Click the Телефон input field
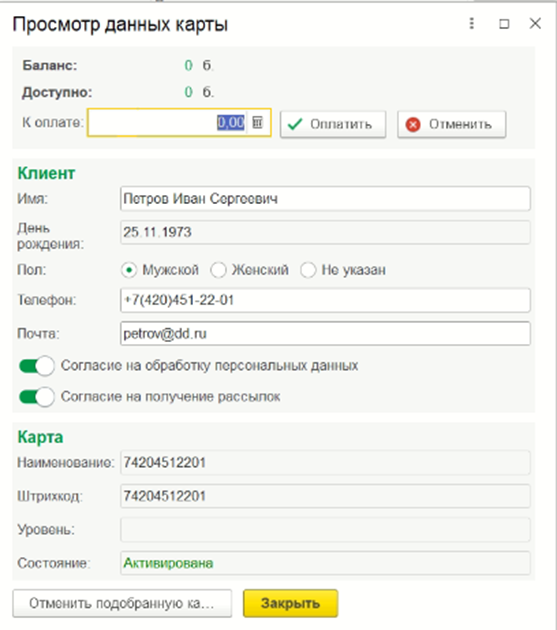 325,300
